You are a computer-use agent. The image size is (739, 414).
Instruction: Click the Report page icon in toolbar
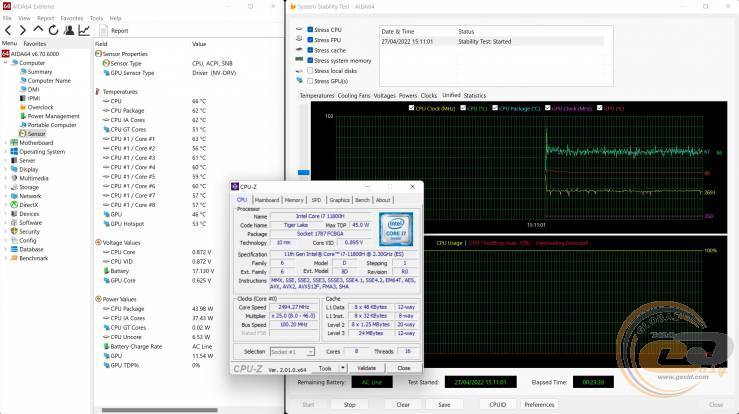pyautogui.click(x=103, y=31)
